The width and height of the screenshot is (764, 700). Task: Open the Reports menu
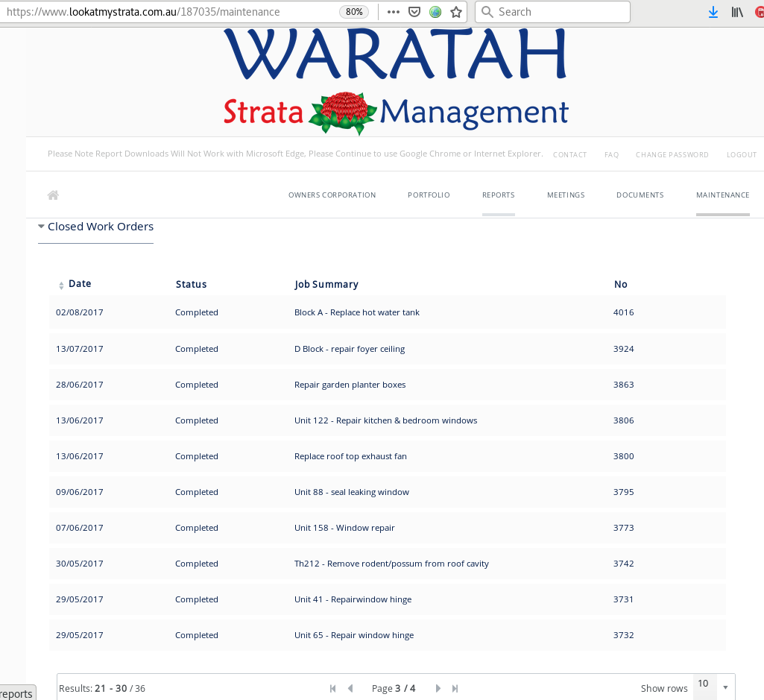pyautogui.click(x=499, y=195)
